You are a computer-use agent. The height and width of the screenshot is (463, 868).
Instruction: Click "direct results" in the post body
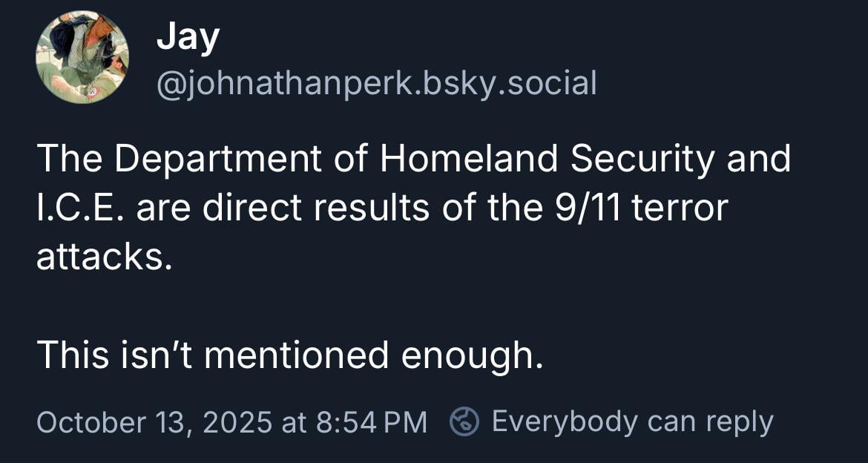316,208
